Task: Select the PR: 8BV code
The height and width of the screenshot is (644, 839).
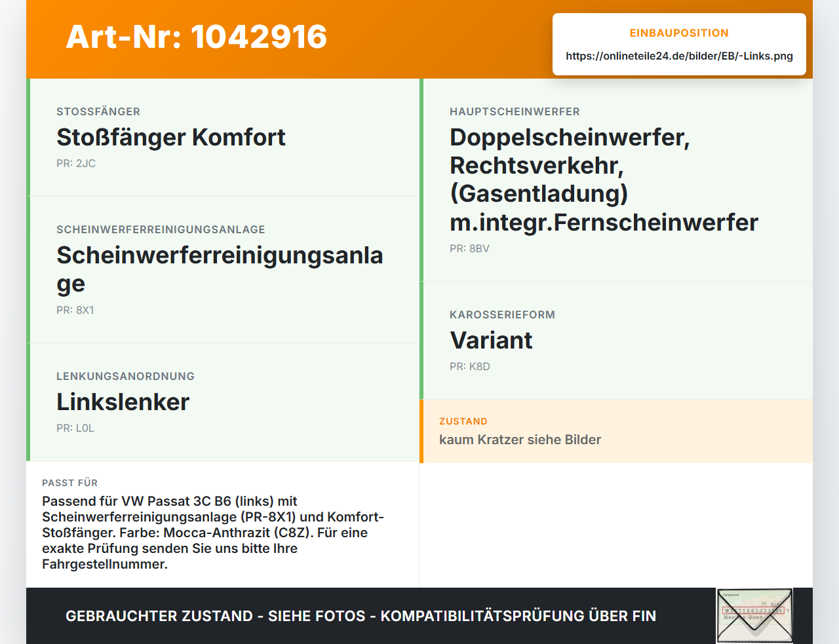Action: point(469,248)
